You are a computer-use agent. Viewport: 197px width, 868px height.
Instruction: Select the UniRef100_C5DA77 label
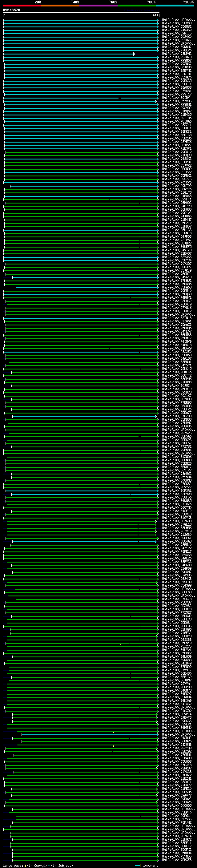[x=177, y=413]
